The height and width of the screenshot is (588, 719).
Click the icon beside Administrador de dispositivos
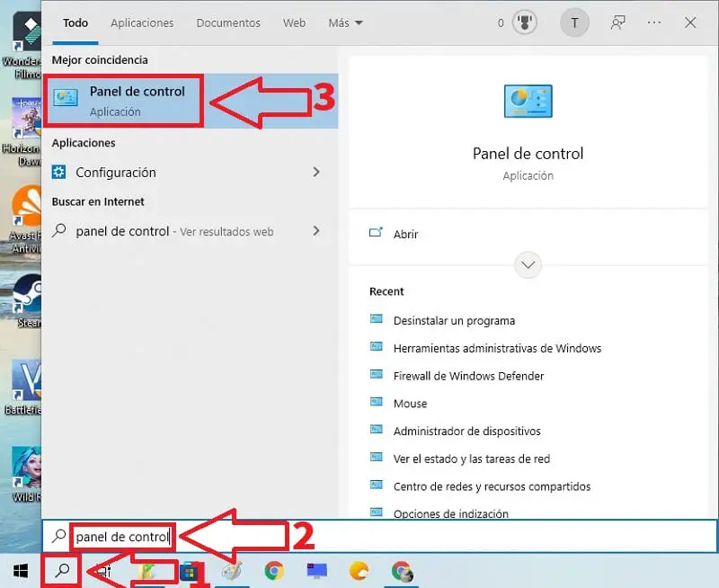pyautogui.click(x=377, y=429)
